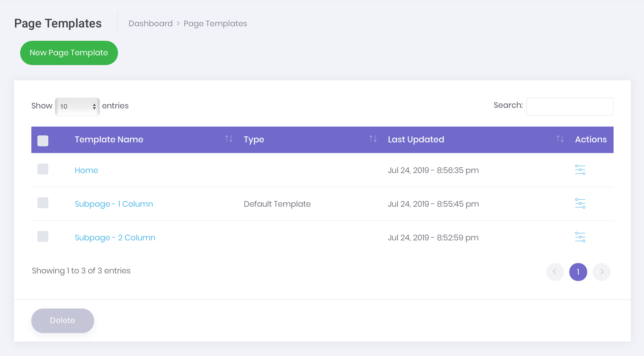Go to Dashboard breadcrumb

click(x=151, y=23)
